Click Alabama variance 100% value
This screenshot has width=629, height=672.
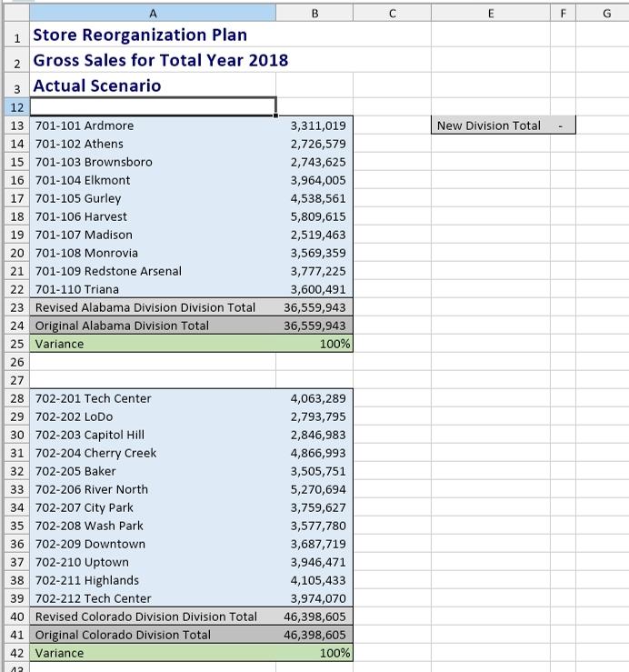(x=314, y=344)
